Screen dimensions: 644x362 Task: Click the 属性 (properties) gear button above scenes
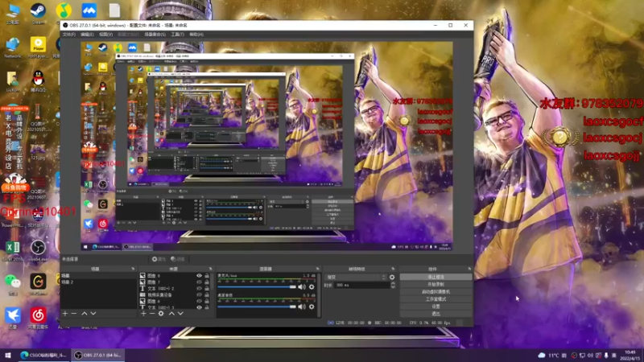point(159,259)
